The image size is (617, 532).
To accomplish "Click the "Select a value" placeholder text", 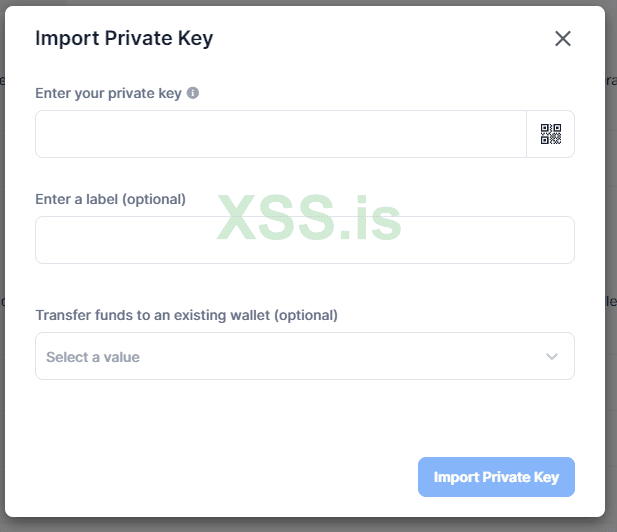I will tap(93, 357).
